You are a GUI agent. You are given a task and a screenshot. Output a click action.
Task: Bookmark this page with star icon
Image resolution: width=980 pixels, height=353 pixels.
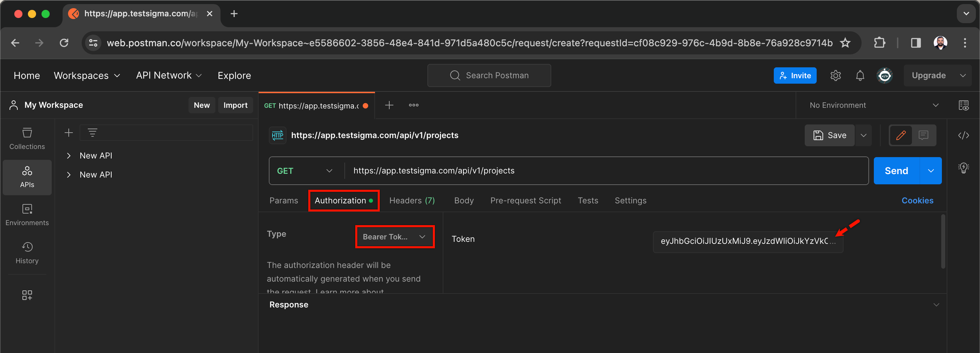845,43
